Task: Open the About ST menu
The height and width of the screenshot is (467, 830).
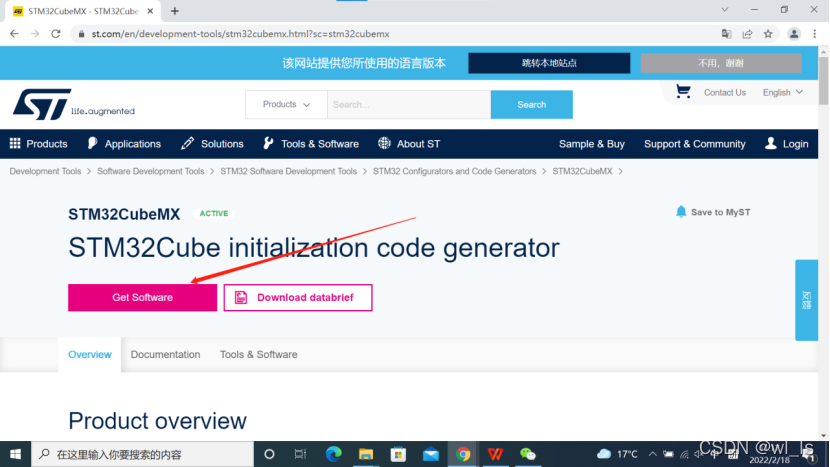Action: (x=409, y=143)
